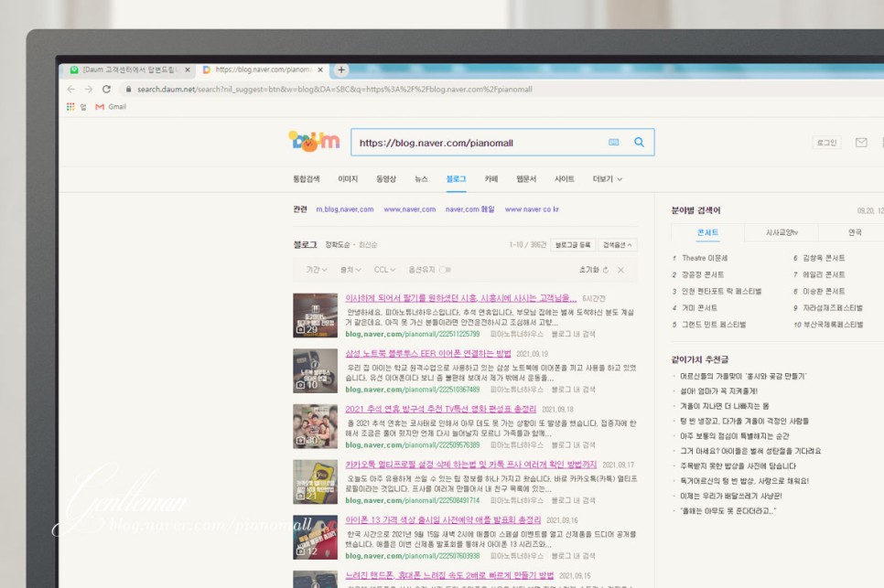Click the browser back arrow
The height and width of the screenshot is (588, 884).
click(71, 89)
